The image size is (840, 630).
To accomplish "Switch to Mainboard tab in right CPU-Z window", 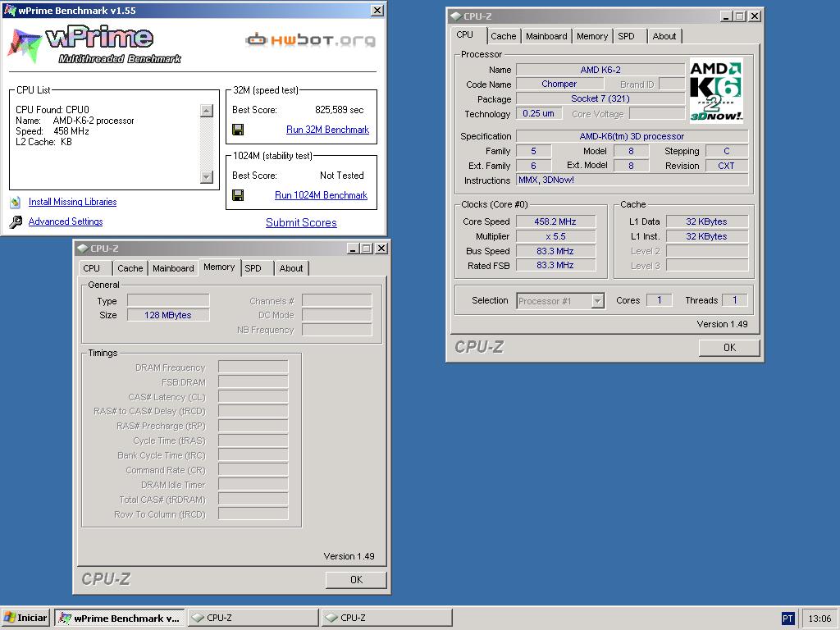I will coord(546,36).
